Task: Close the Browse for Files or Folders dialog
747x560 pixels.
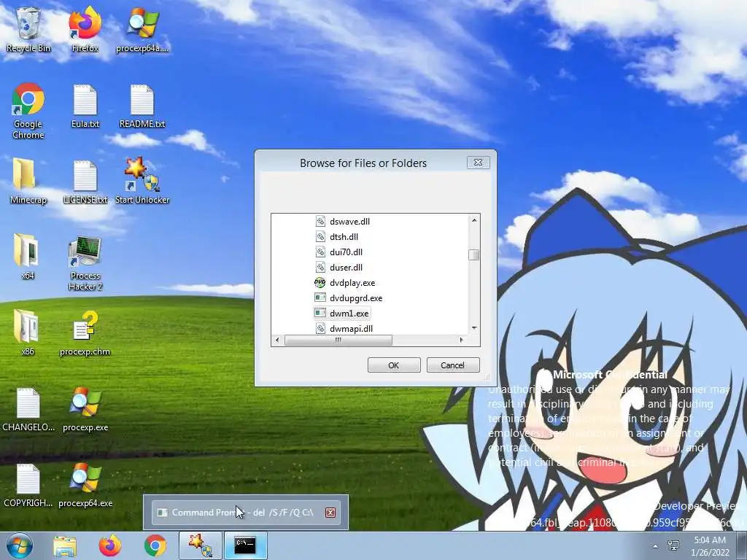Action: [479, 163]
